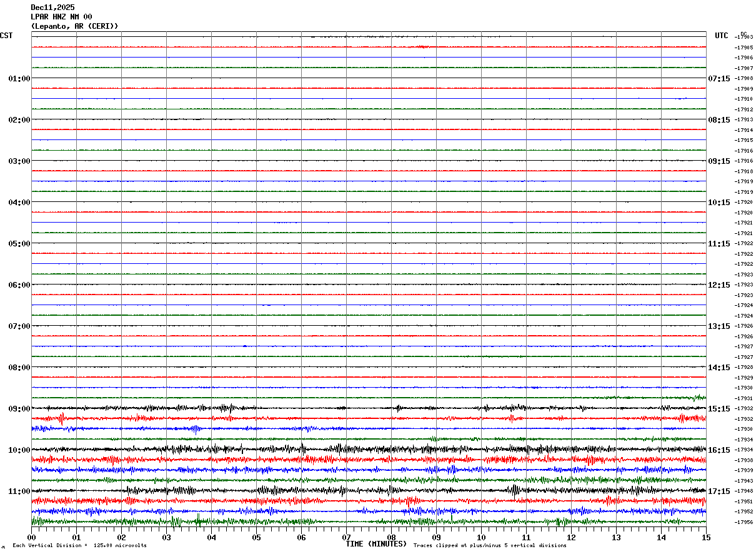Click the DC offset value -17938
This screenshot has width=756, height=554.
coord(744,460)
